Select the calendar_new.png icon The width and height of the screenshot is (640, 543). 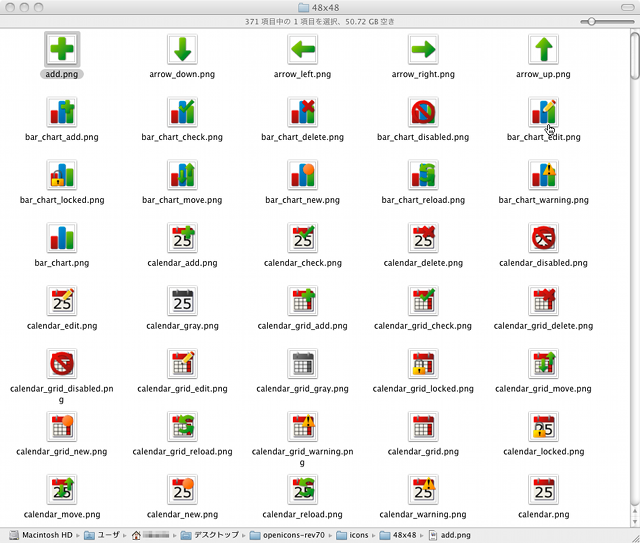(182, 490)
